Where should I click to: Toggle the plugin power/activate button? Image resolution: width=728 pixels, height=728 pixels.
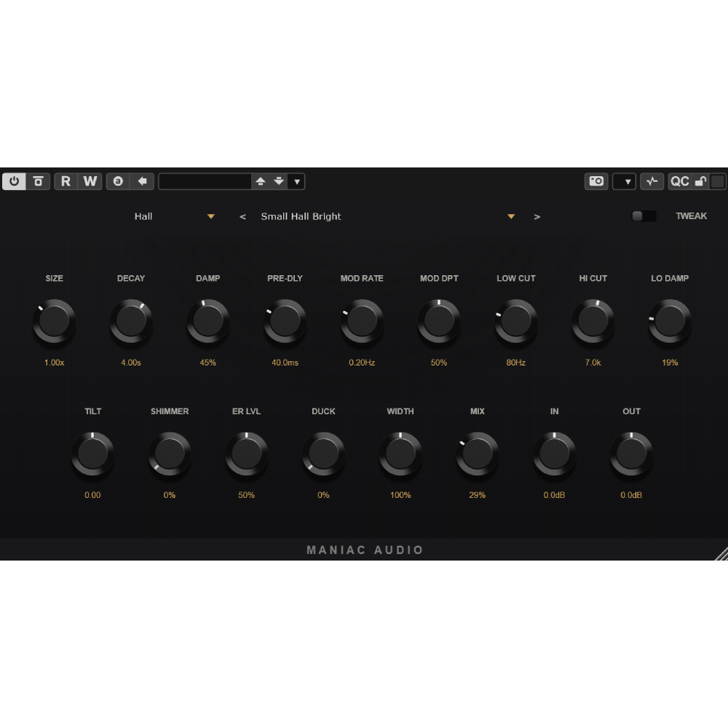pyautogui.click(x=14, y=181)
